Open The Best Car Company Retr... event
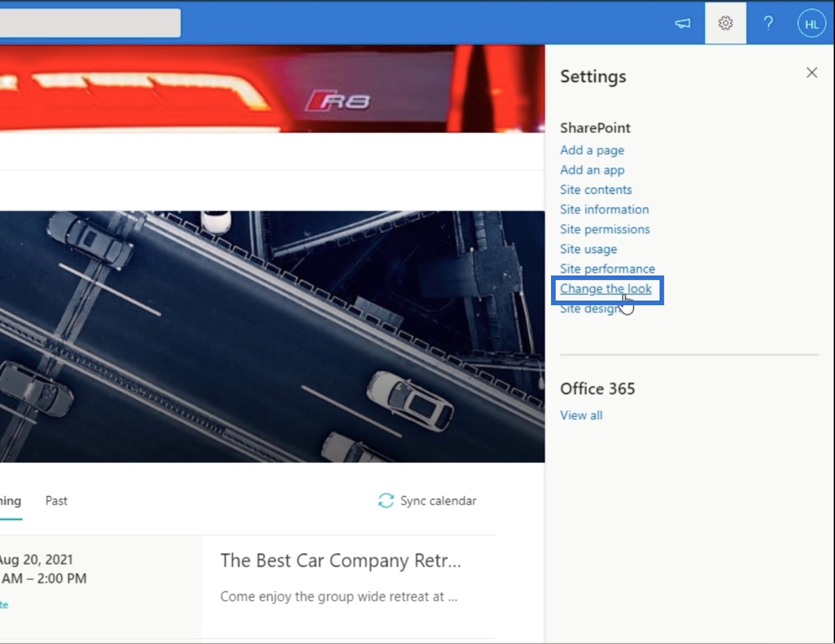Image resolution: width=835 pixels, height=644 pixels. coord(340,560)
